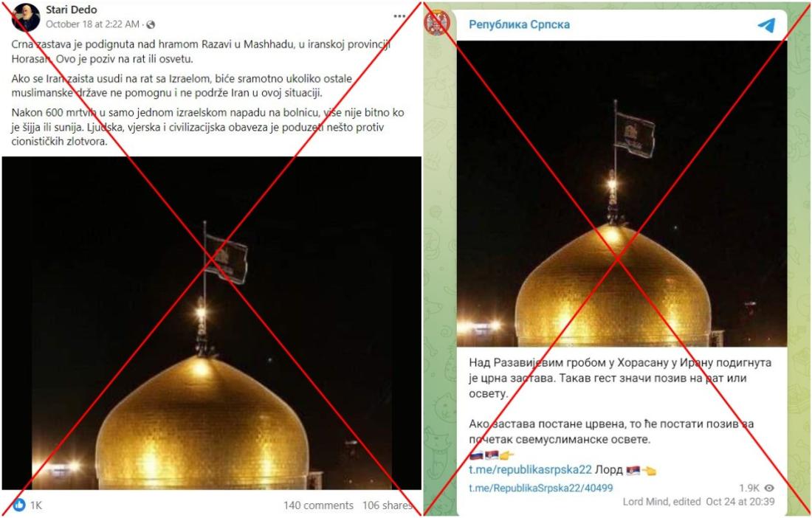Open the post options three-dot menu
This screenshot has height=518, width=812.
[399, 16]
